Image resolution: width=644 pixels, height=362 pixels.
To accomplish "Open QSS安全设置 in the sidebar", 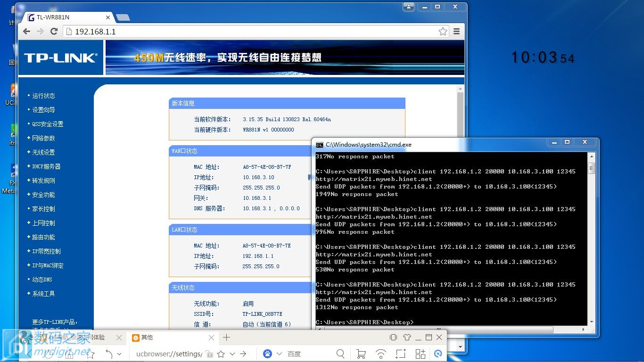I will point(48,124).
